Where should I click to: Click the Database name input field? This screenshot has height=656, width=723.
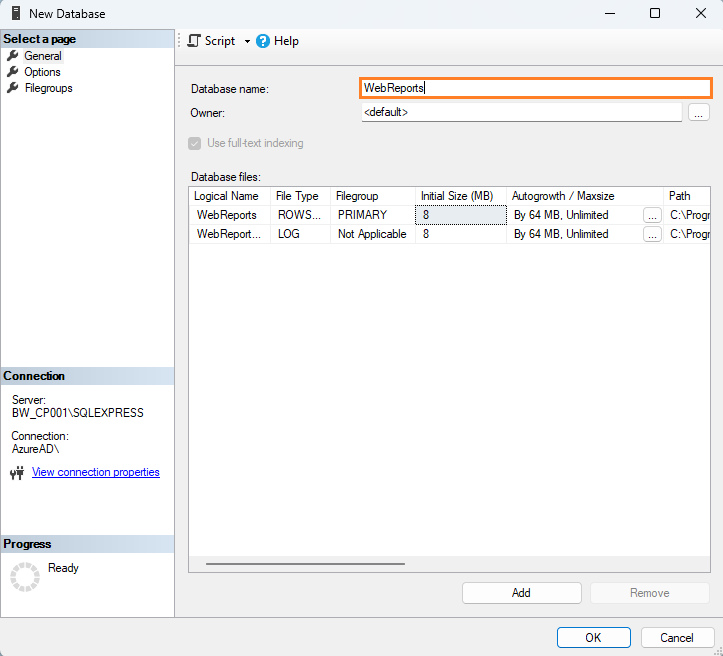pyautogui.click(x=535, y=88)
